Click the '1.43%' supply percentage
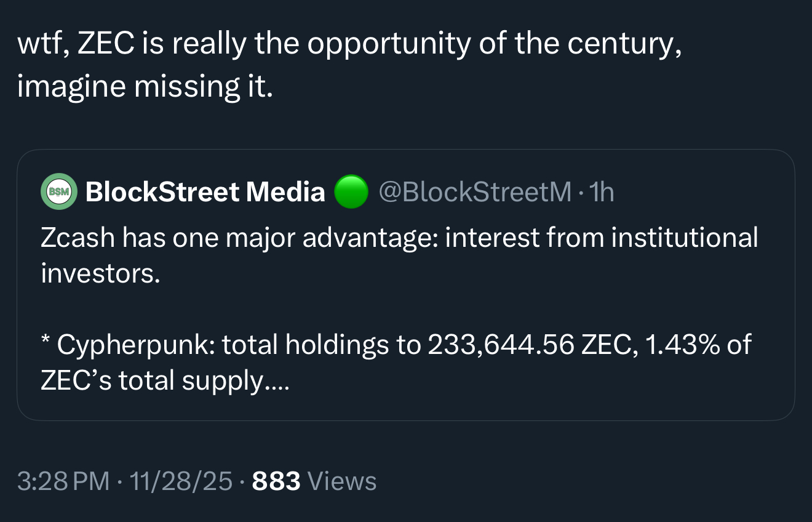 pos(674,345)
